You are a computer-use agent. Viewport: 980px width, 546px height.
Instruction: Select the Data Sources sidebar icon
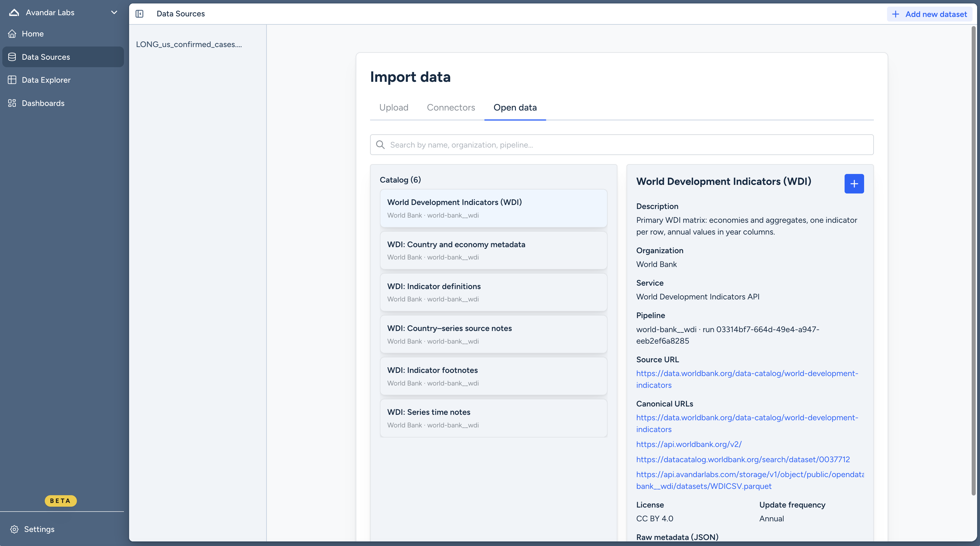(12, 57)
